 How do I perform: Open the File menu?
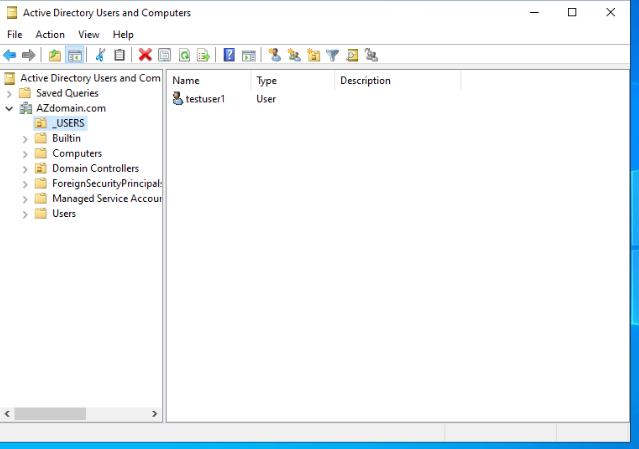(x=15, y=35)
